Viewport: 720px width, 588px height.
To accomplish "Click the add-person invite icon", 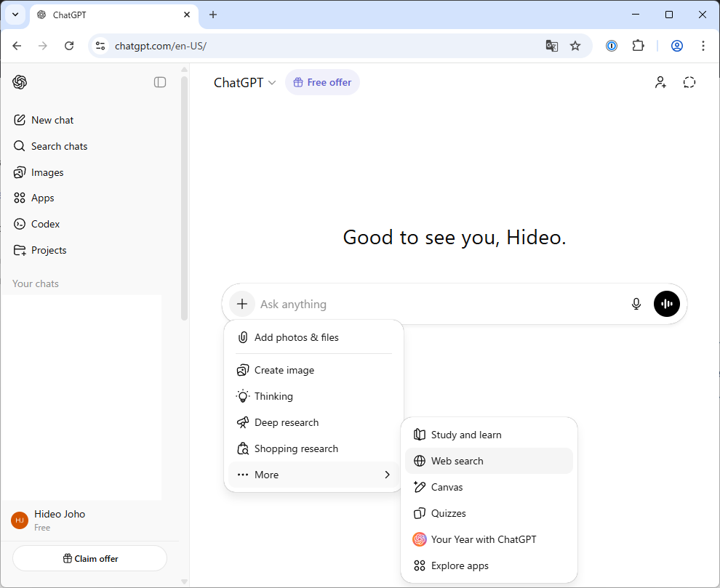I will click(x=660, y=82).
